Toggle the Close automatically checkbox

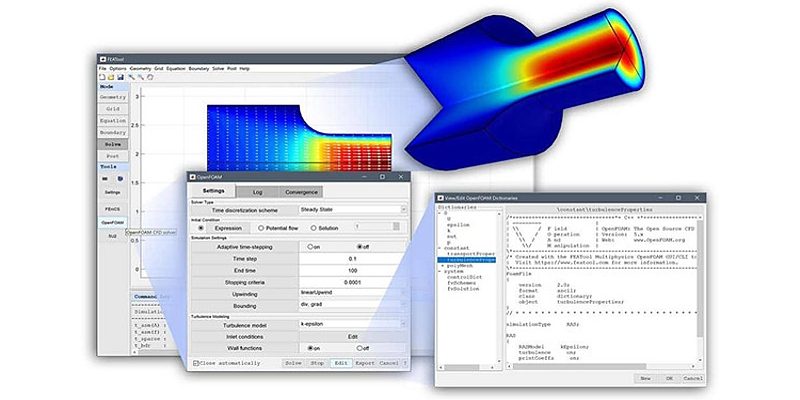(x=196, y=363)
